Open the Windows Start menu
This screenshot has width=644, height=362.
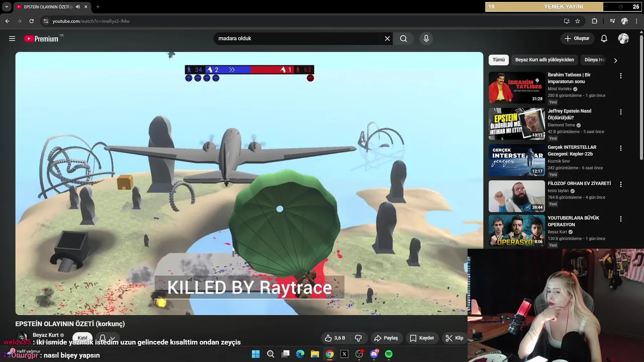[256, 354]
